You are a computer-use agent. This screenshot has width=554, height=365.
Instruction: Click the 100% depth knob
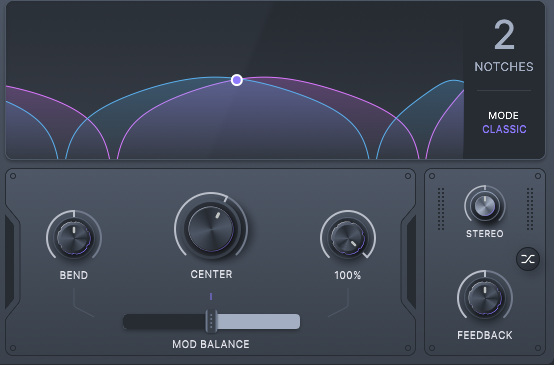coord(348,238)
